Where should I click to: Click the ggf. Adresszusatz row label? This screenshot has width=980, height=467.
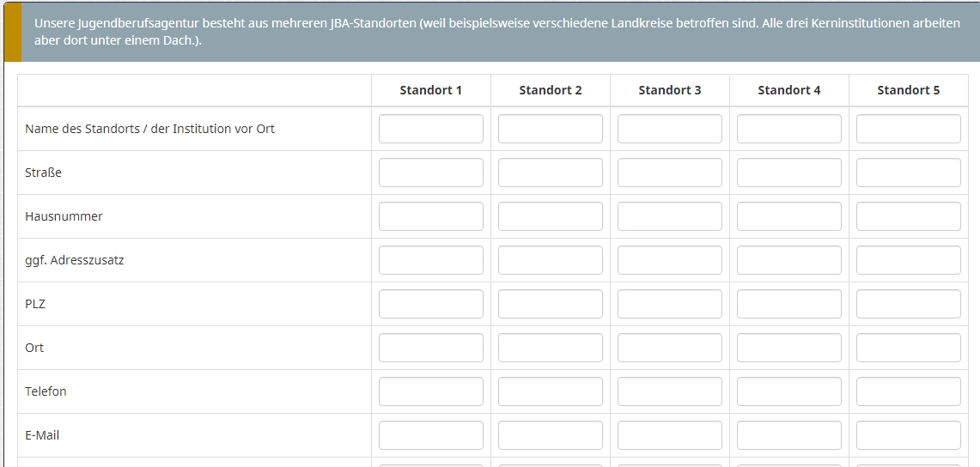75,260
